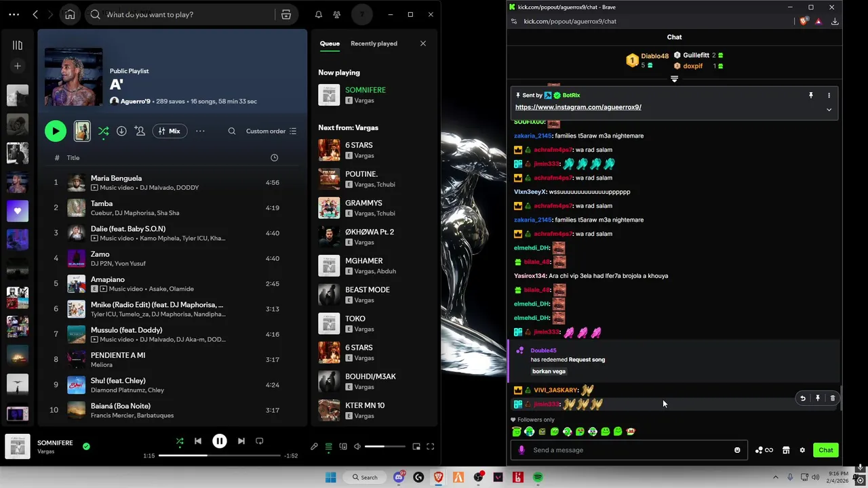Open Spotify miniplayer icon
This screenshot has height=488, width=868.
[416, 447]
